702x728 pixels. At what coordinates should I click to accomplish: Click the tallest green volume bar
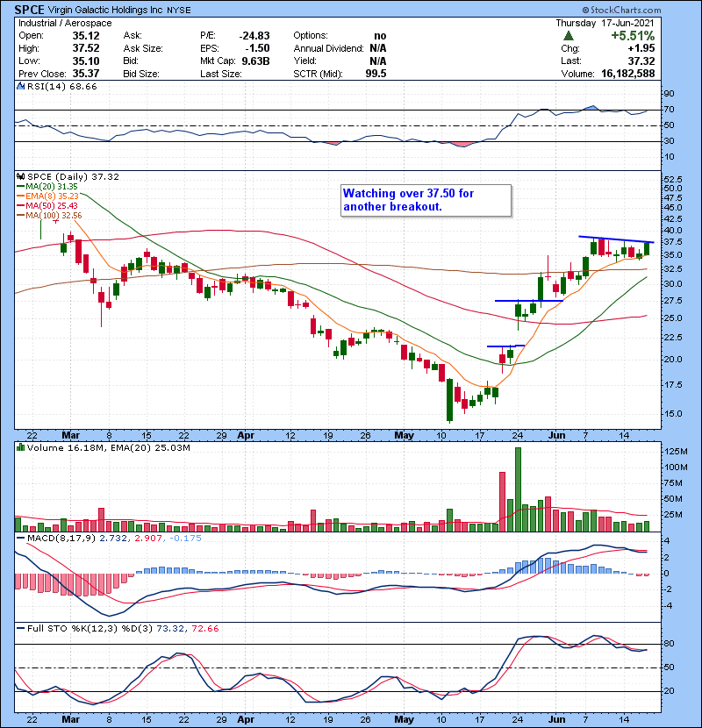(x=518, y=489)
